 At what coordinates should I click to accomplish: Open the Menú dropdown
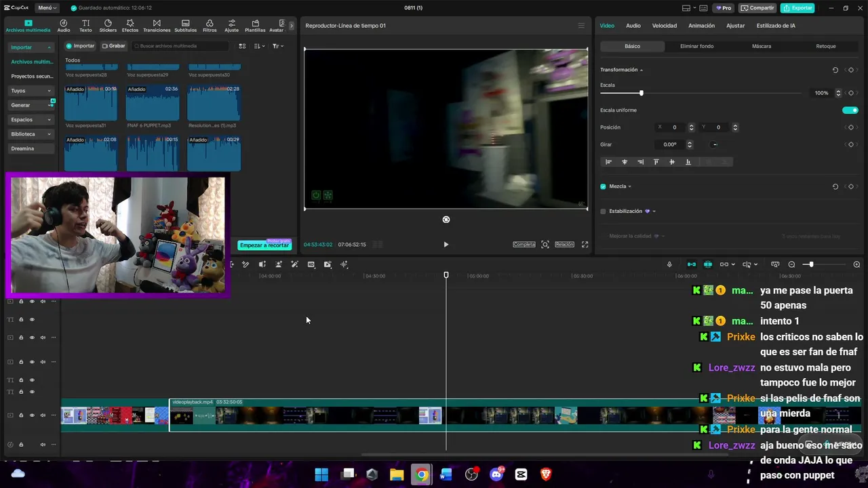point(47,7)
